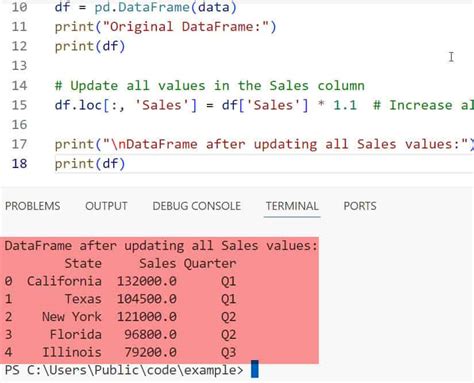This screenshot has height=383, width=474.
Task: Place cursor at end of line 18 print(df)
Action: (x=126, y=164)
